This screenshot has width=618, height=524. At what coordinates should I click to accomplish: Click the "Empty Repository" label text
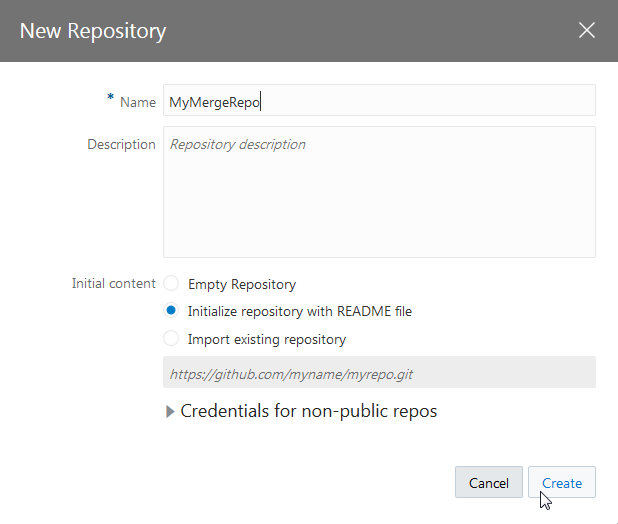click(242, 284)
